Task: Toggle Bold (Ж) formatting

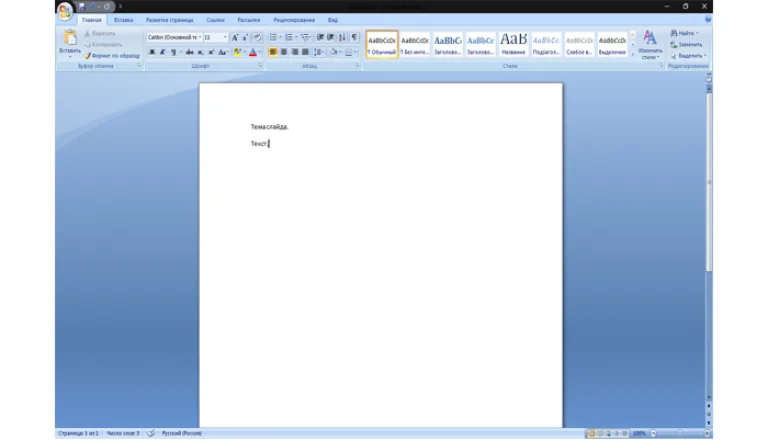Action: [x=152, y=52]
